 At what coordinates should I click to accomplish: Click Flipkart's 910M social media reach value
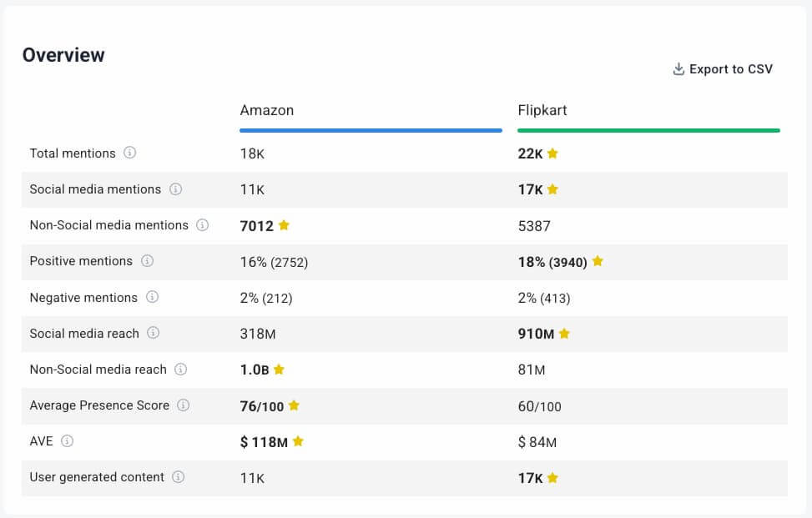[536, 334]
